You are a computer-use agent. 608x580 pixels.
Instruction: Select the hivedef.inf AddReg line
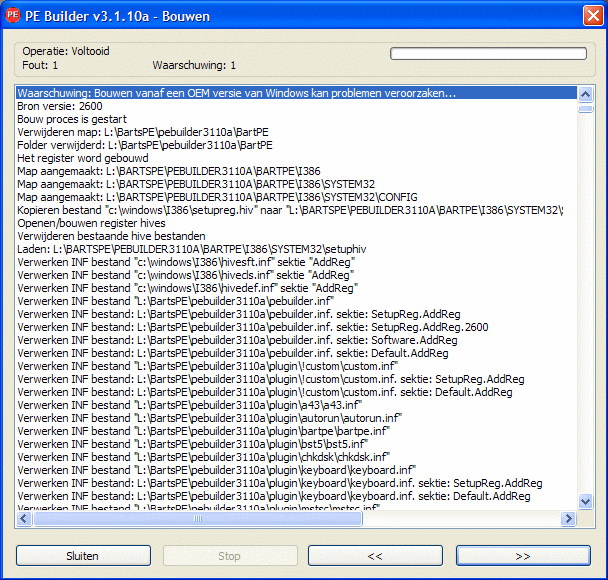point(297,288)
